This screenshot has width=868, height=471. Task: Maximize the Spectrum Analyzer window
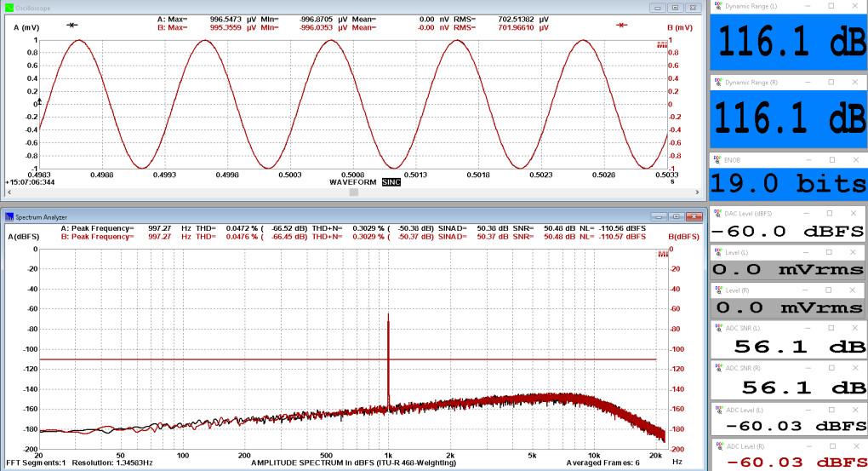point(675,217)
